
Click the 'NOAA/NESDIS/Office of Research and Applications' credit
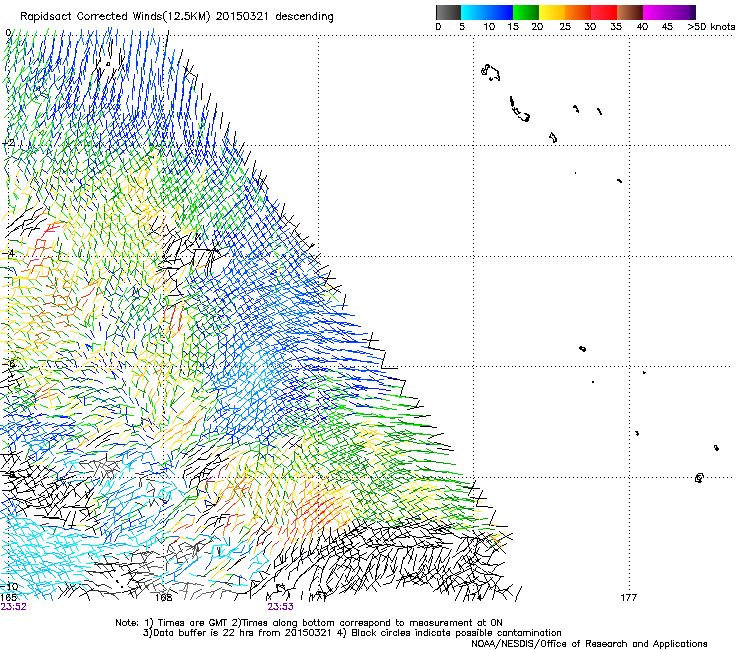(589, 644)
